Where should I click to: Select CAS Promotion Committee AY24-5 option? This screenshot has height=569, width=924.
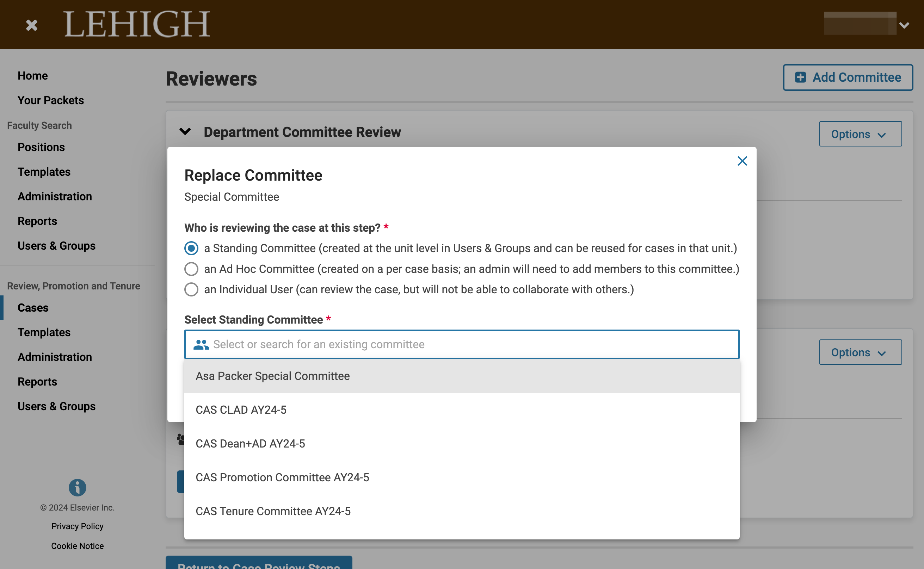click(x=462, y=477)
